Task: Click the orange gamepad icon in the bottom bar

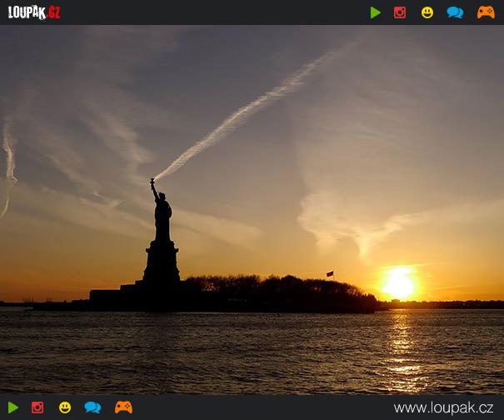Action: click(x=123, y=407)
